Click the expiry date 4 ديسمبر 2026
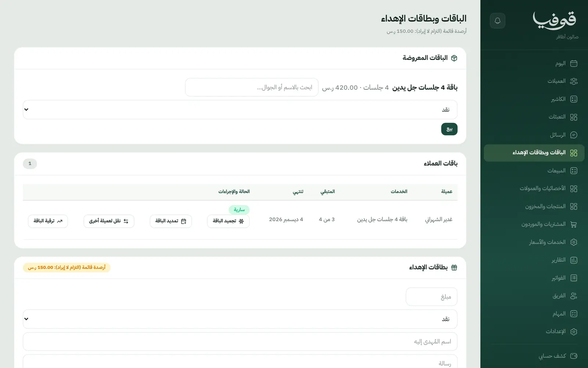 coord(286,219)
